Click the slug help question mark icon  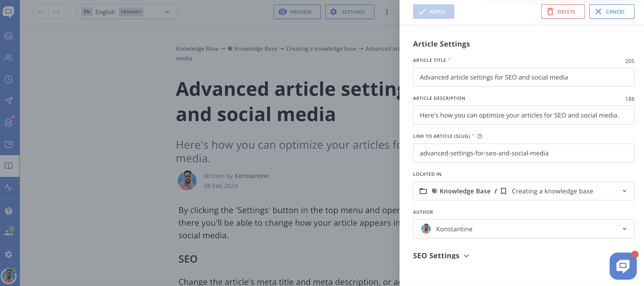(479, 136)
